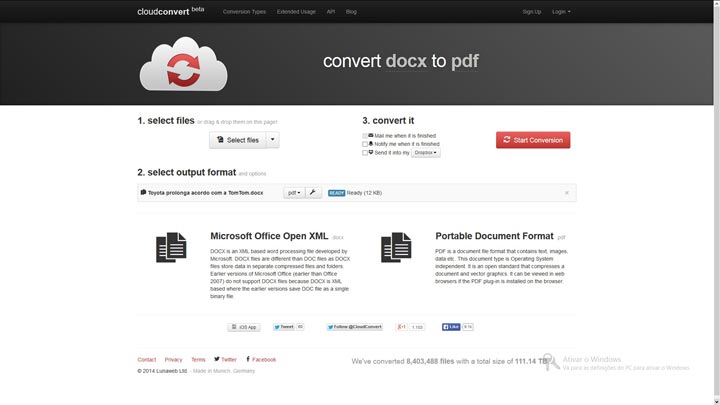Click the Portable Document Format document icon
The width and height of the screenshot is (720, 405).
[396, 248]
